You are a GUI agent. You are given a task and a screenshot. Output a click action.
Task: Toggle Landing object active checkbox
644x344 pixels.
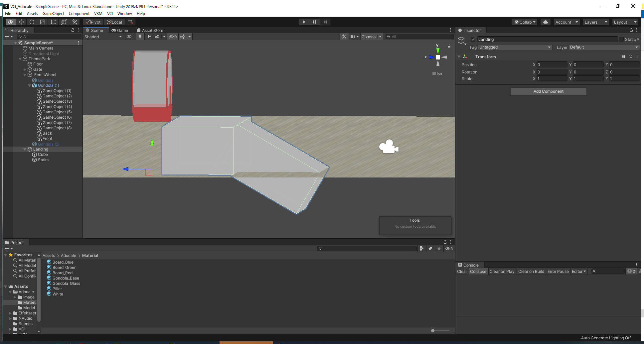tap(473, 39)
